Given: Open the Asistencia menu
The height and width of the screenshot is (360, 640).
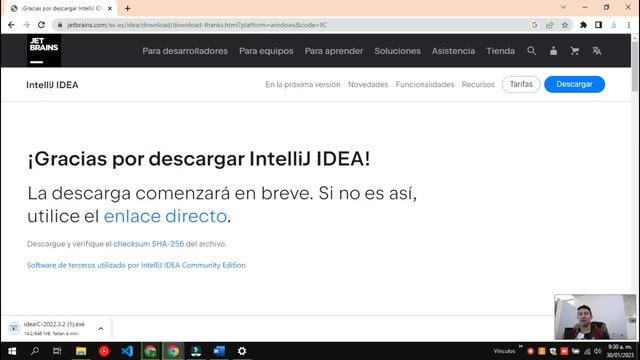Looking at the screenshot, I should point(453,51).
